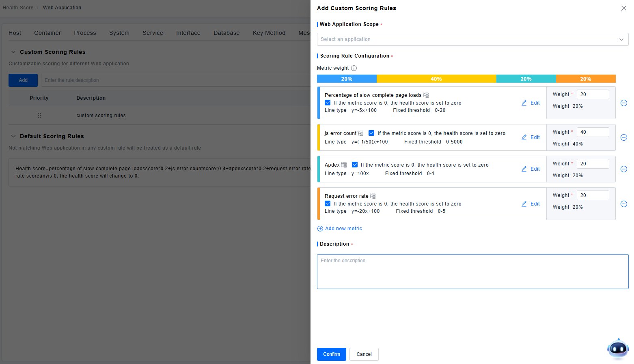
Task: Click the Metric weight info icon
Action: point(354,68)
